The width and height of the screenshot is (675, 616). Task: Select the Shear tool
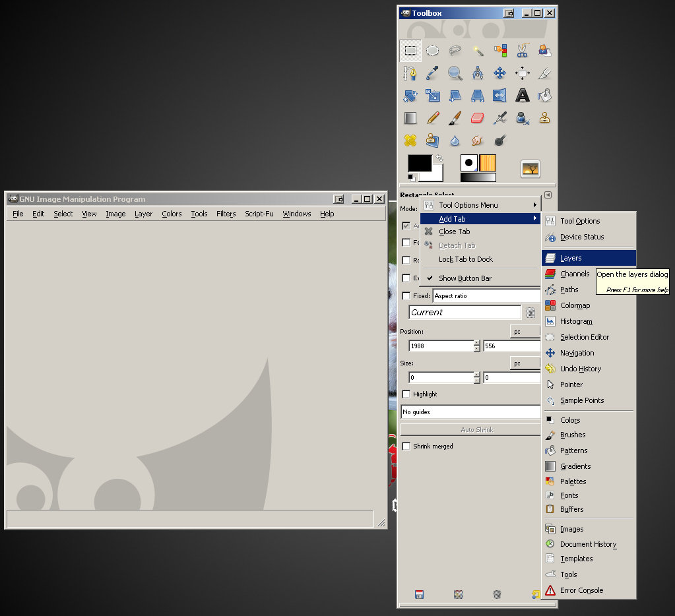point(455,96)
